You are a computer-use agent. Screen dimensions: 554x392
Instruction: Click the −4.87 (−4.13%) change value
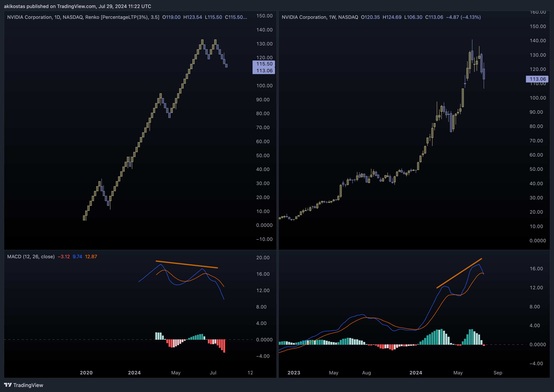pyautogui.click(x=463, y=17)
